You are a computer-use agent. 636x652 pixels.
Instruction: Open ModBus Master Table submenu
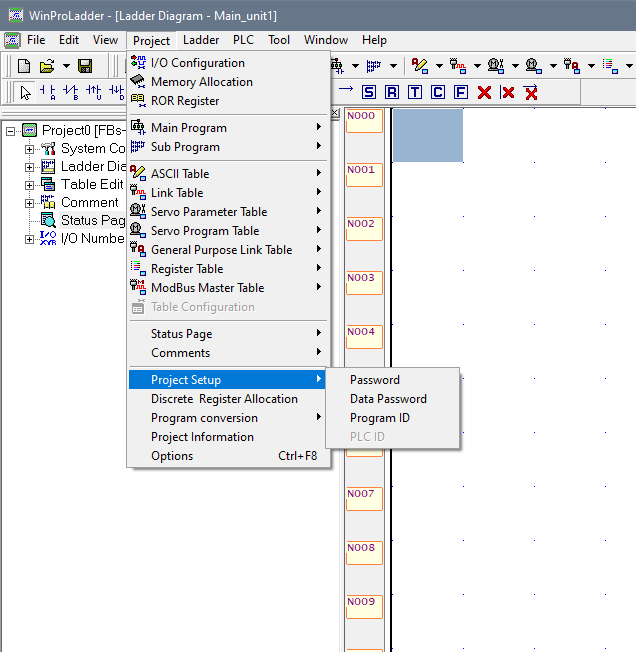tap(228, 288)
